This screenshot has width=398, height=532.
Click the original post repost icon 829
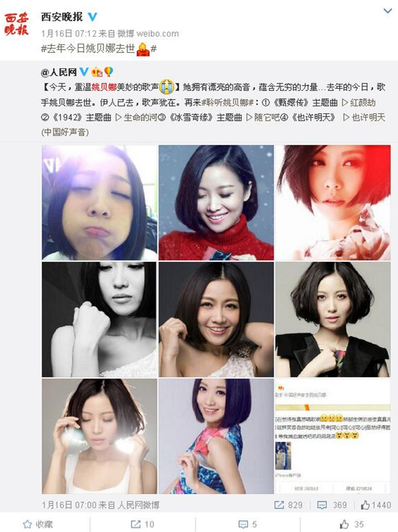[288, 505]
